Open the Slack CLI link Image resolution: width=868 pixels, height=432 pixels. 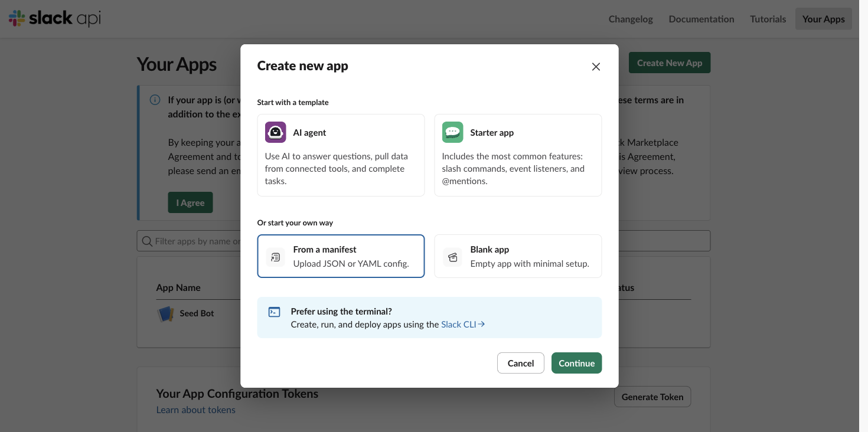(x=463, y=324)
